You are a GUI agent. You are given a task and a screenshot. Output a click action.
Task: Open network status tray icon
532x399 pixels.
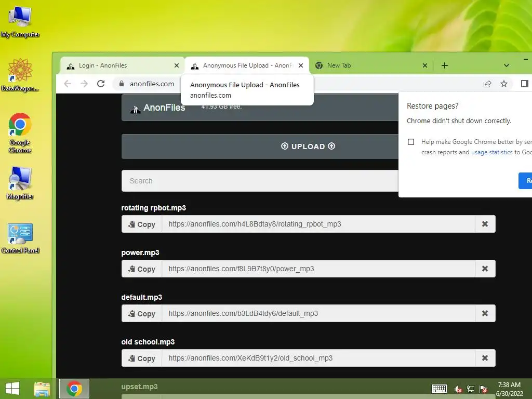pyautogui.click(x=471, y=389)
